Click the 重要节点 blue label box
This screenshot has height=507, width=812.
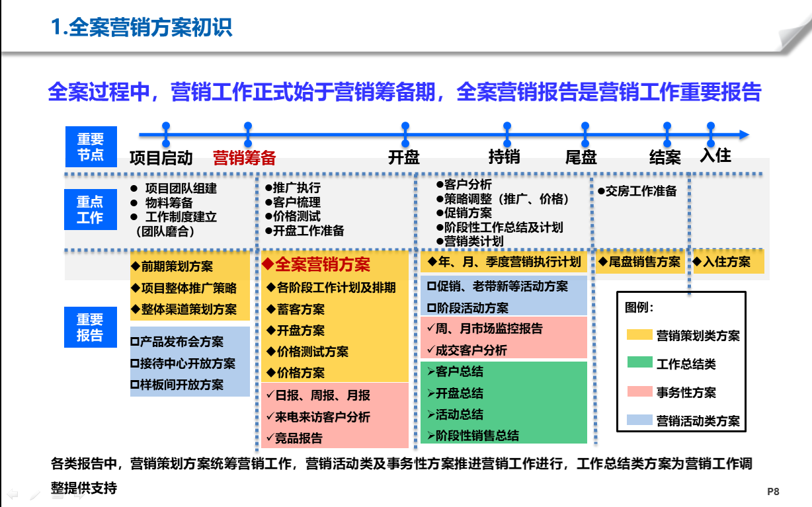(91, 146)
